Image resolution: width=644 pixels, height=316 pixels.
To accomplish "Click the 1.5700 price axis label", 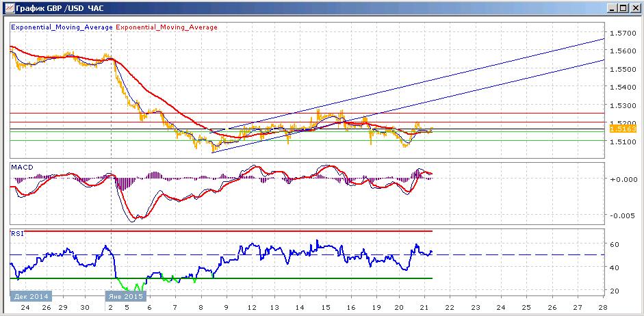I will 624,33.
